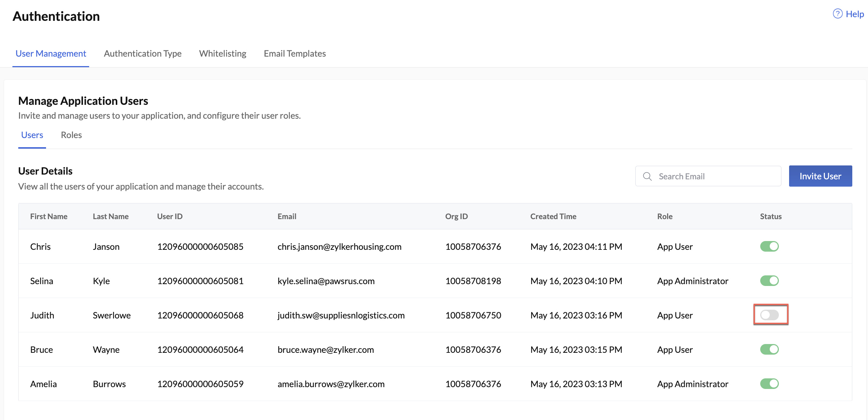Click the Email Templates navigation icon
The height and width of the screenshot is (420, 868).
click(296, 53)
